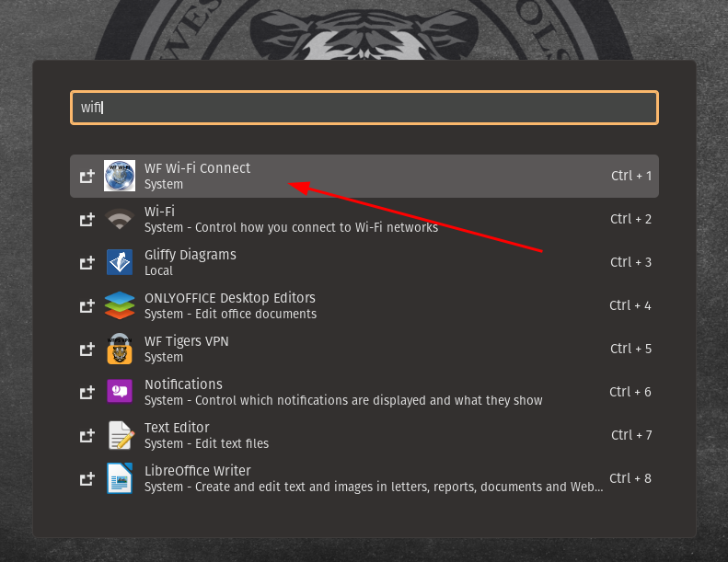Launch Text Editor from the list

[x=364, y=435]
